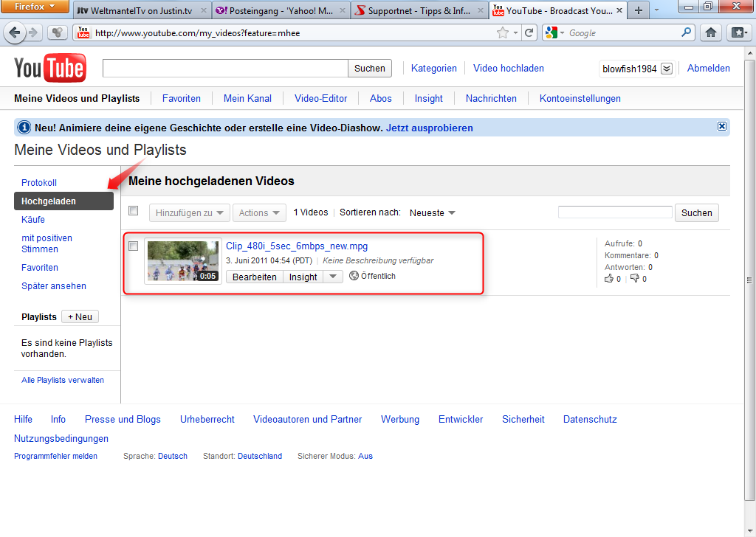Viewport: 756px width, 537px height.
Task: Click the uploaded video thumbnail
Action: pos(183,260)
